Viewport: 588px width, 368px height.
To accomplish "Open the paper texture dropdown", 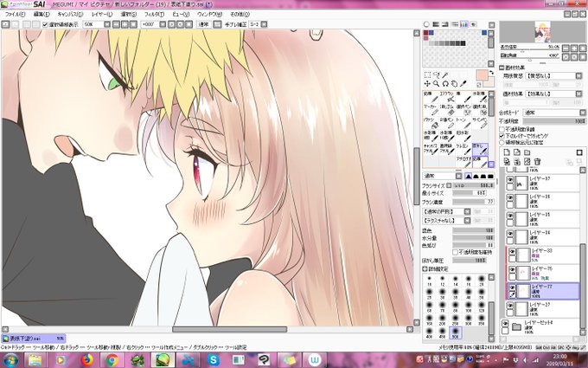I will 578,76.
